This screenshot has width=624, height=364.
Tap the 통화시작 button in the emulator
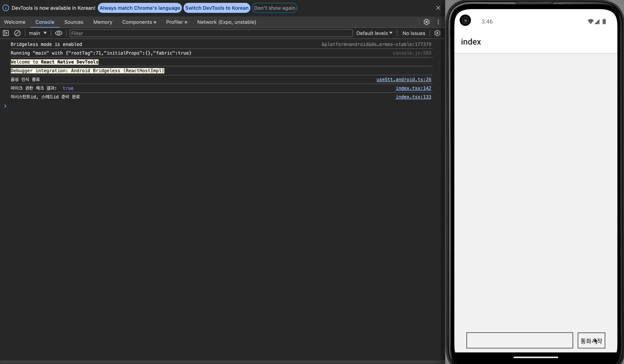pos(591,340)
